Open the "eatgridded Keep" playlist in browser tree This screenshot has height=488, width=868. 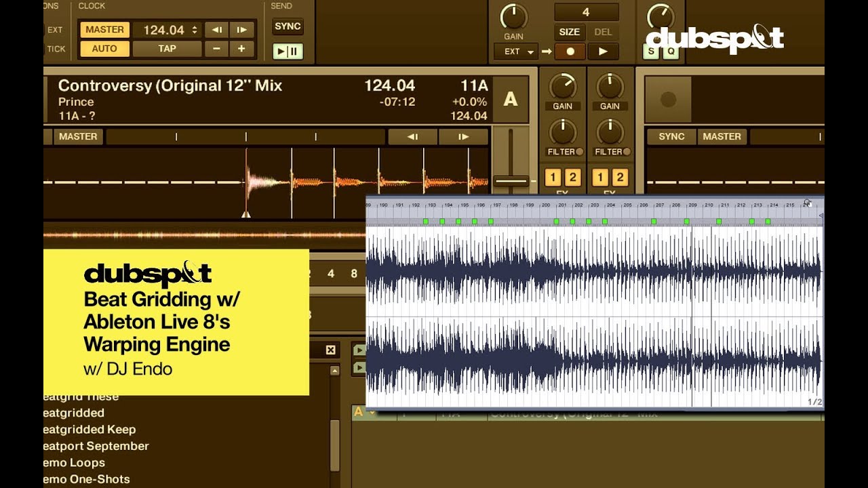click(90, 429)
